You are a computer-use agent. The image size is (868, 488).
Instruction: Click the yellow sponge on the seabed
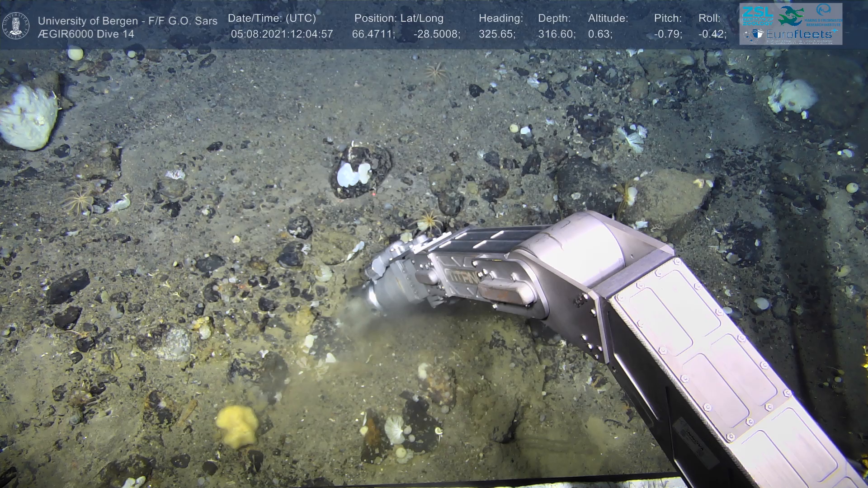click(237, 425)
